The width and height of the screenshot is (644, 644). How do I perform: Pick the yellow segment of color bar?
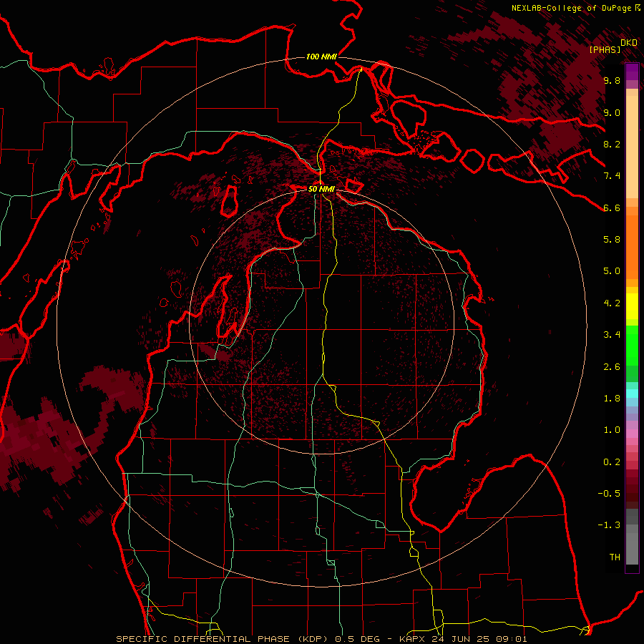pyautogui.click(x=632, y=306)
